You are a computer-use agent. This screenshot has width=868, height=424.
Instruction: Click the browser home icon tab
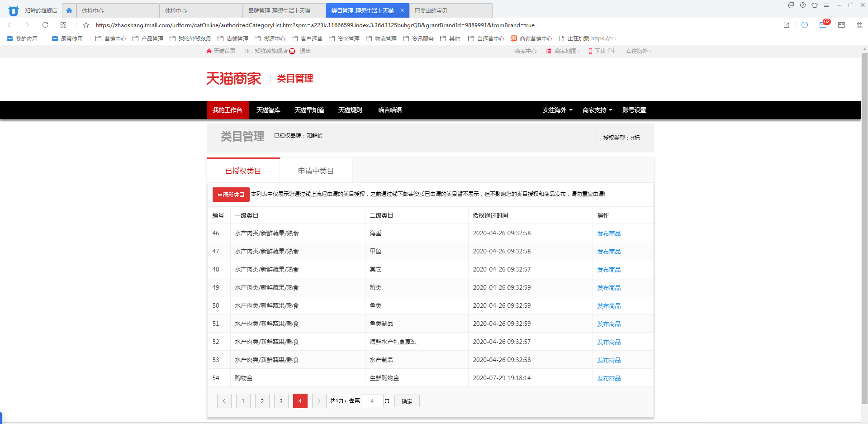click(69, 10)
